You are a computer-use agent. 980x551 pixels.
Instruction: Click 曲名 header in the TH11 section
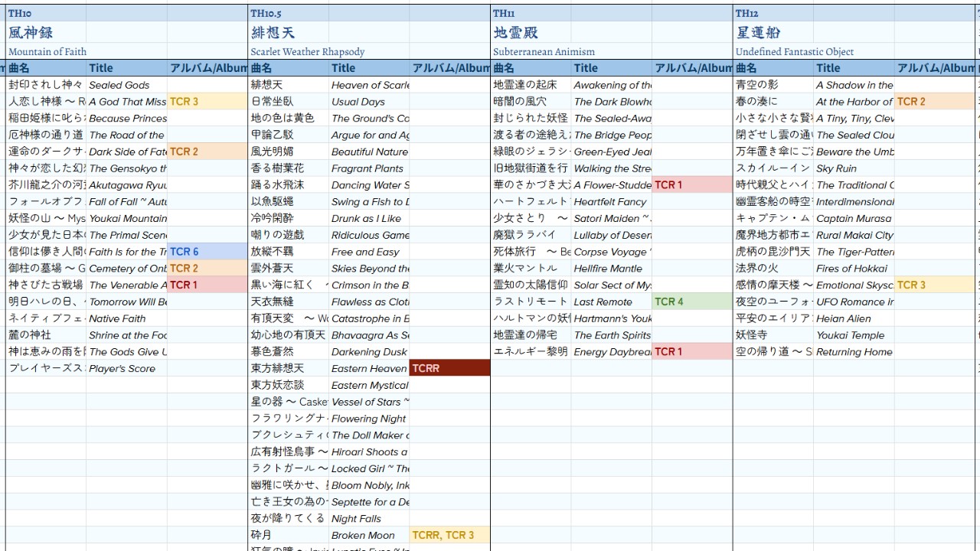pos(531,68)
